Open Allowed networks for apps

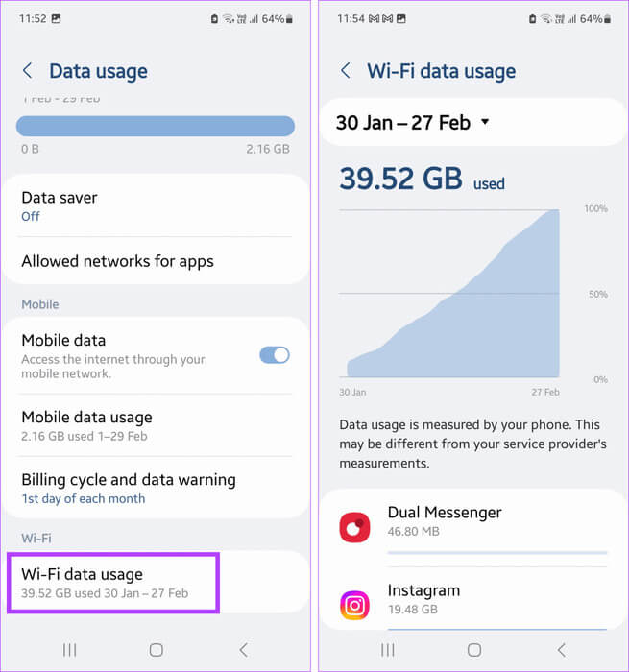156,261
